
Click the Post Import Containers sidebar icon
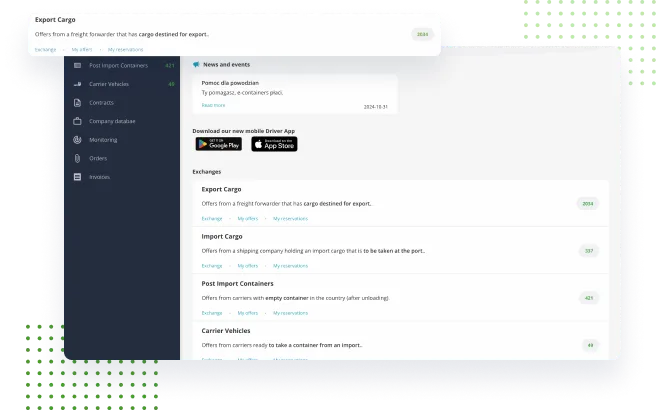[77, 66]
